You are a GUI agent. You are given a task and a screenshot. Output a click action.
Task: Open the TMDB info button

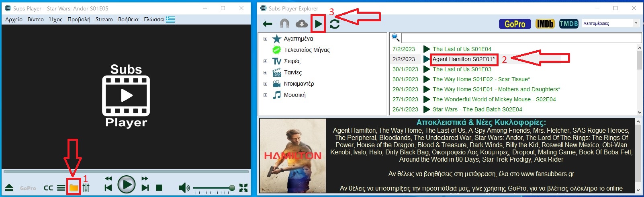[568, 24]
